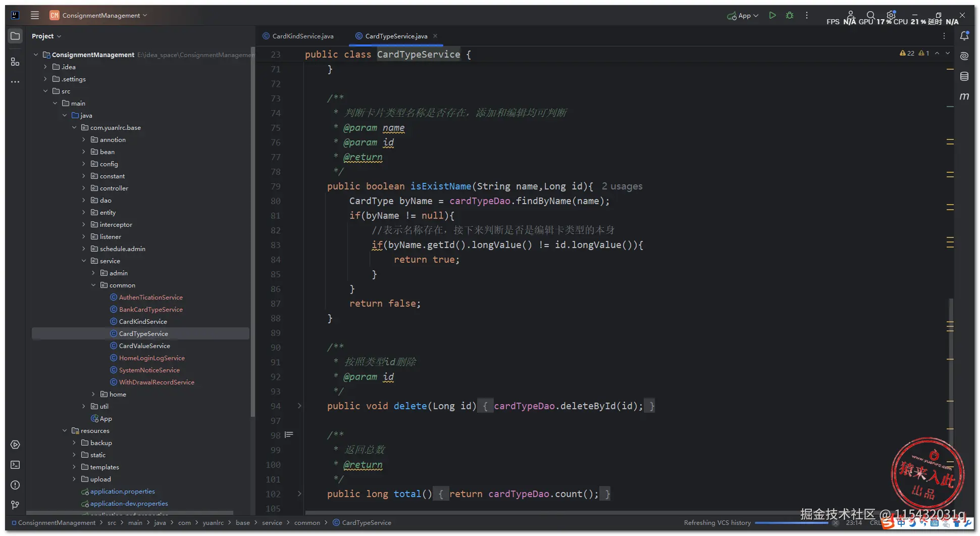980x536 pixels.
Task: Click the 22 warnings indicator
Action: 907,53
